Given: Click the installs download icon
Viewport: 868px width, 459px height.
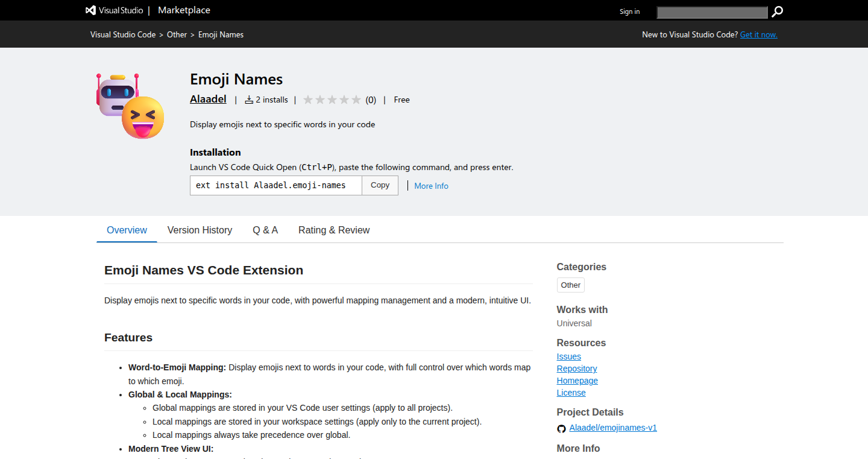Looking at the screenshot, I should tap(248, 100).
